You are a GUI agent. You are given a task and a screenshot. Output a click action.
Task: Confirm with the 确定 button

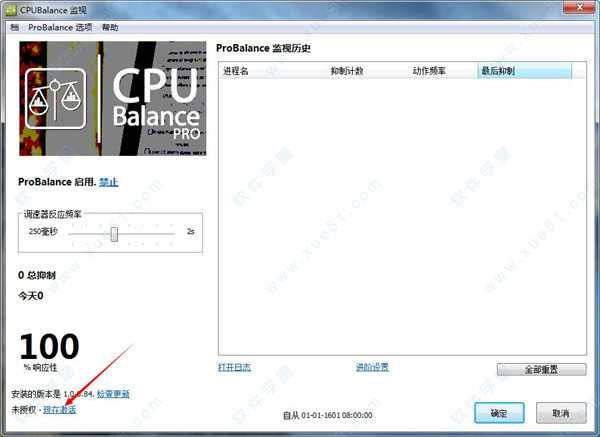click(x=499, y=413)
